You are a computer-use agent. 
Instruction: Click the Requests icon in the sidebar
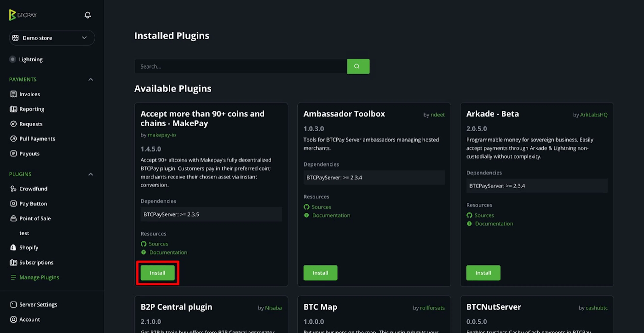(x=13, y=124)
